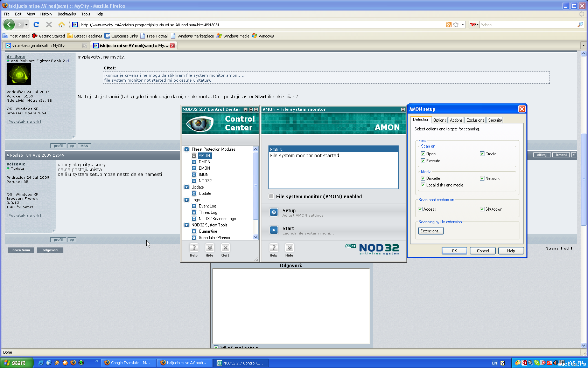
Task: Open the Event Log entry
Action: click(x=208, y=206)
